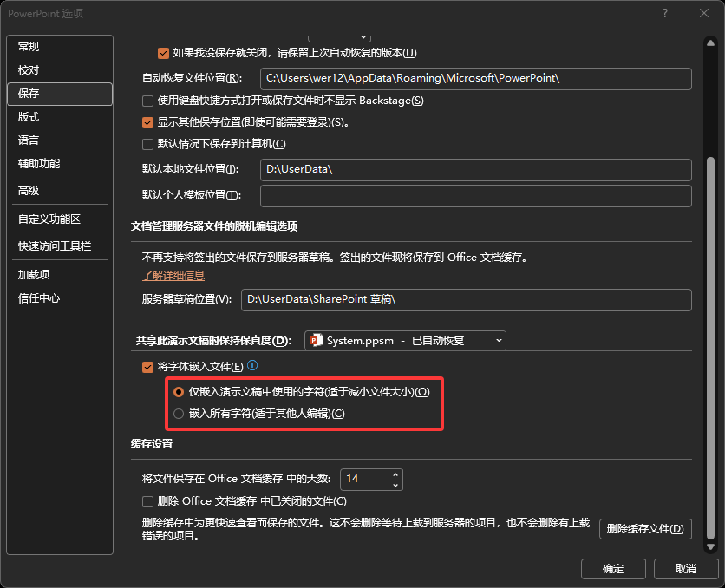Click the cache days number field showing 14
The image size is (725, 588).
pos(365,480)
